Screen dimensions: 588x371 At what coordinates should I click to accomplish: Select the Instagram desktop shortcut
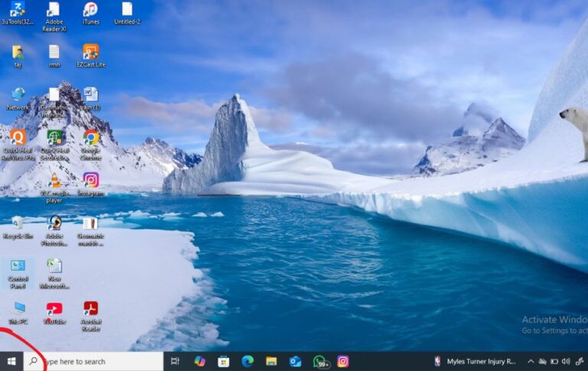pos(90,181)
